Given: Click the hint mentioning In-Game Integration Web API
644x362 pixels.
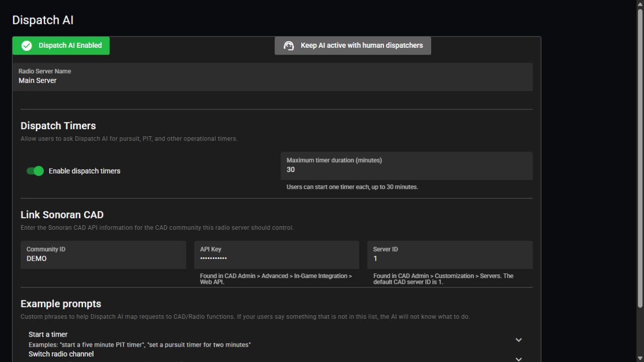Looking at the screenshot, I should pos(276,279).
